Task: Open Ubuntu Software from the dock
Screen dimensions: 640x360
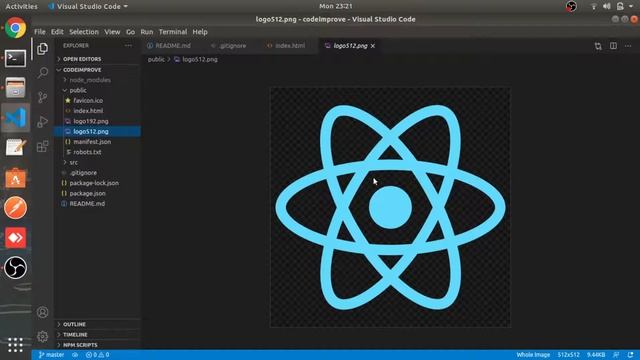Action: (x=16, y=178)
